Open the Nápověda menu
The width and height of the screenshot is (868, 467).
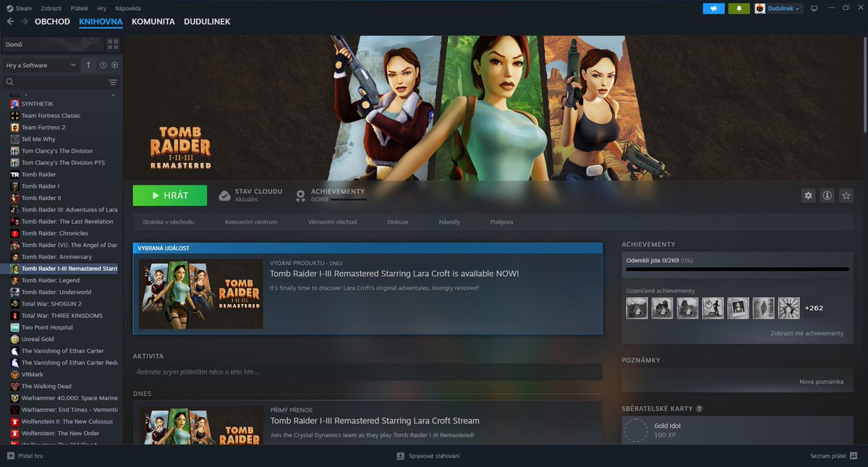[x=128, y=8]
